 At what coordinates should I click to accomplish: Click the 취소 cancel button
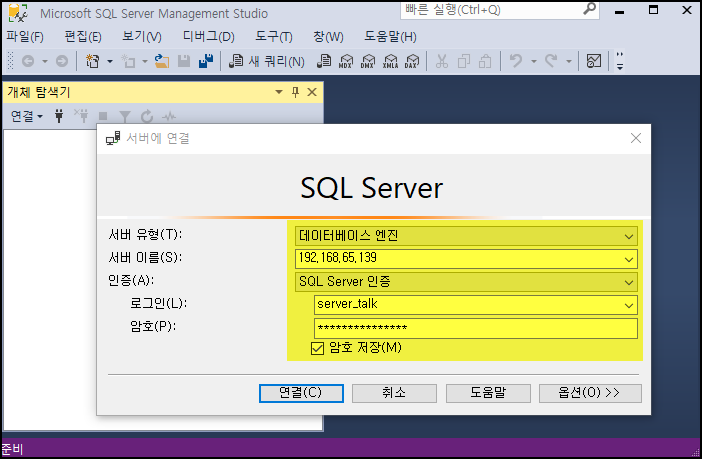394,393
